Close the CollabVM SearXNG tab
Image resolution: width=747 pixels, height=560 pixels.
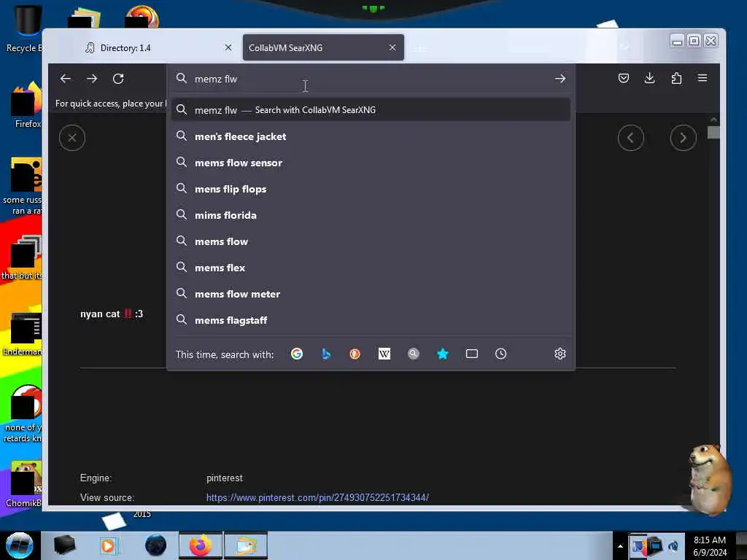pyautogui.click(x=392, y=47)
